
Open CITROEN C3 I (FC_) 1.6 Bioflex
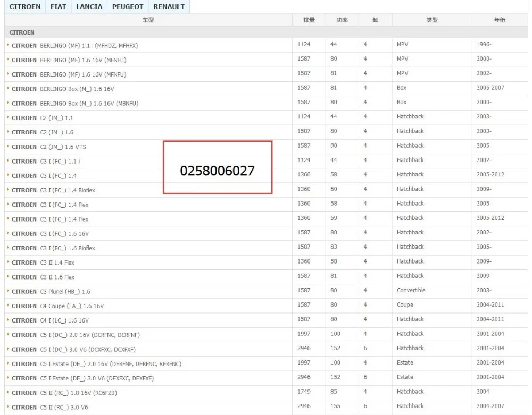[x=53, y=248]
